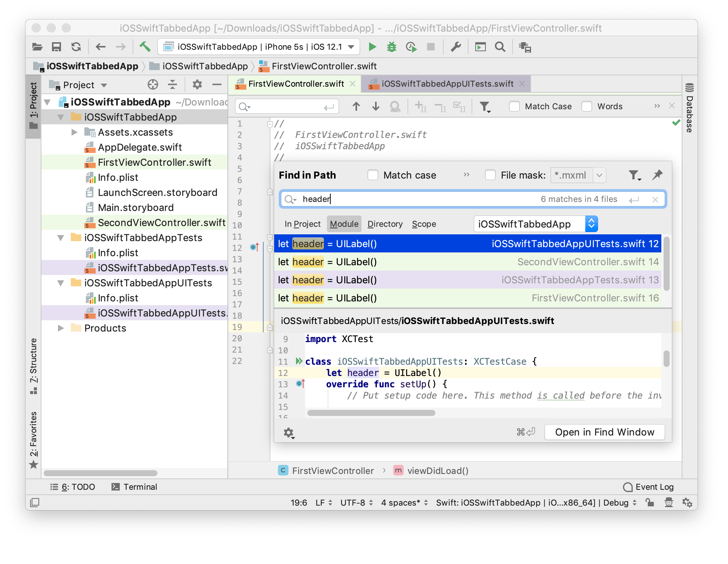Select the Module scope tab
Viewport: 728px width, 564px height.
pos(344,224)
